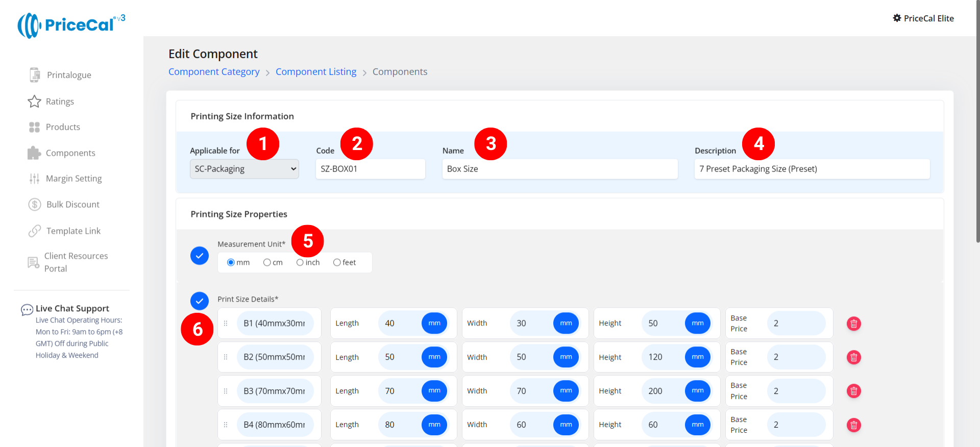Click the PriceCal logo

pyautogui.click(x=71, y=25)
